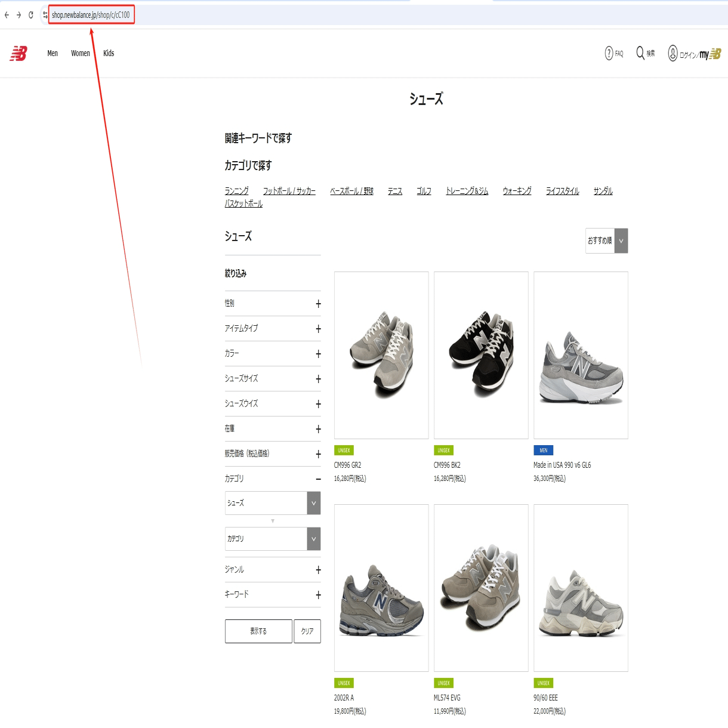Screen dimensions: 728x728
Task: Reload the page with refresh icon
Action: [x=31, y=15]
